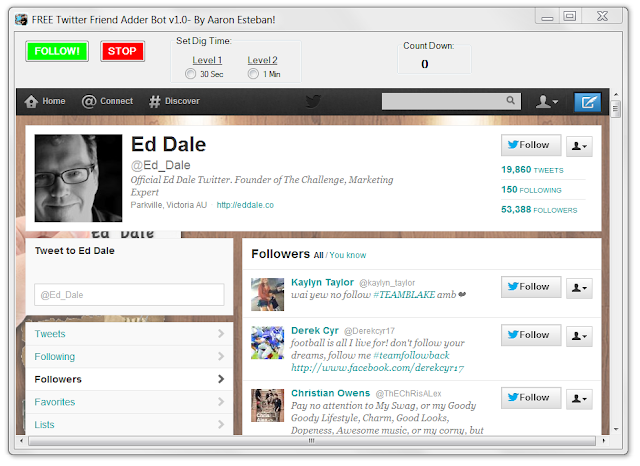Click the red STOP button

point(122,51)
